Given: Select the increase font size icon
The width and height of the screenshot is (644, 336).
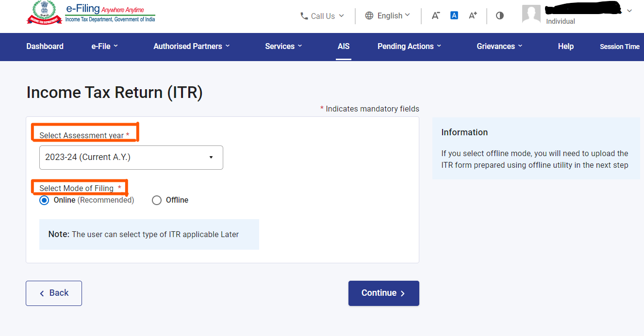Looking at the screenshot, I should pos(472,15).
